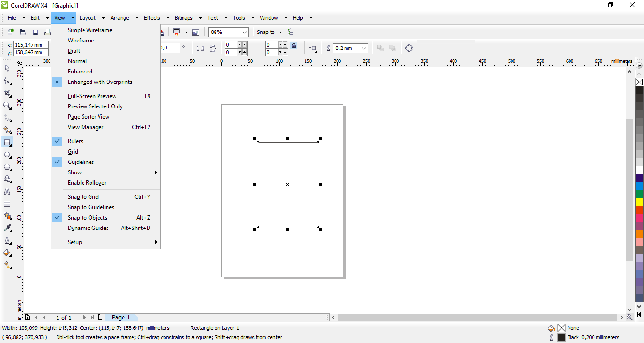Click the Save disk icon
644x343 pixels.
(x=35, y=32)
